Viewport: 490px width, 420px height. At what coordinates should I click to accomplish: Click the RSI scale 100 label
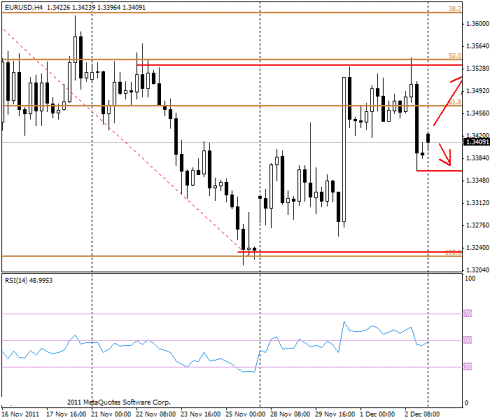[470, 279]
